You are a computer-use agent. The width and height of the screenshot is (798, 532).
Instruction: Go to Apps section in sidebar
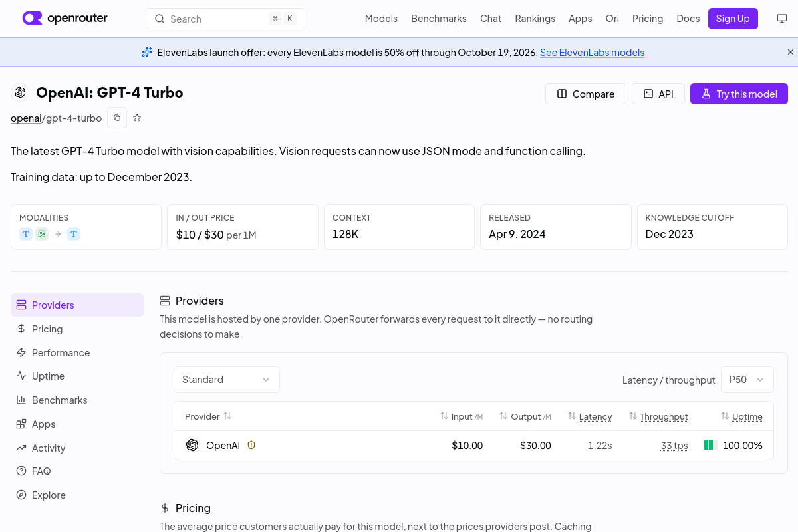[x=77, y=424]
